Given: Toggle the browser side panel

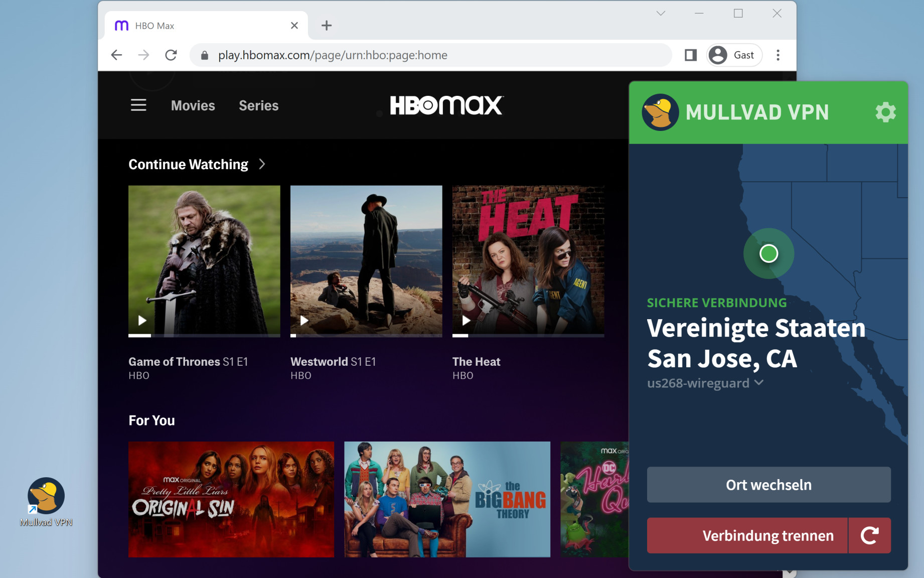Looking at the screenshot, I should pos(691,55).
